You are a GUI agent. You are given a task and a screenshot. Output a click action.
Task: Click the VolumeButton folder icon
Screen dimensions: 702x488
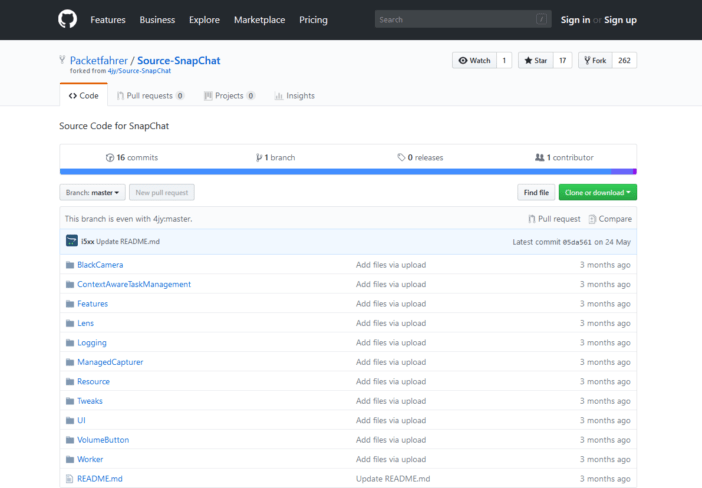[x=70, y=440]
